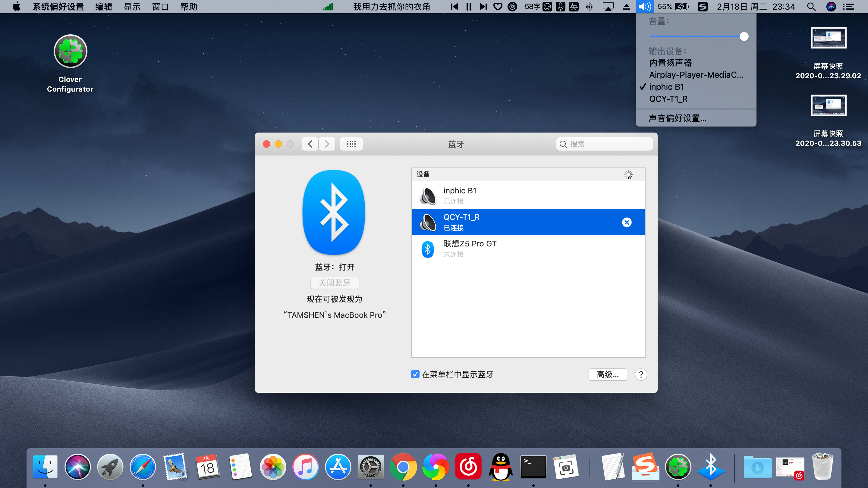Go back with the left chevron
Screen dimensions: 868x488
(x=310, y=144)
